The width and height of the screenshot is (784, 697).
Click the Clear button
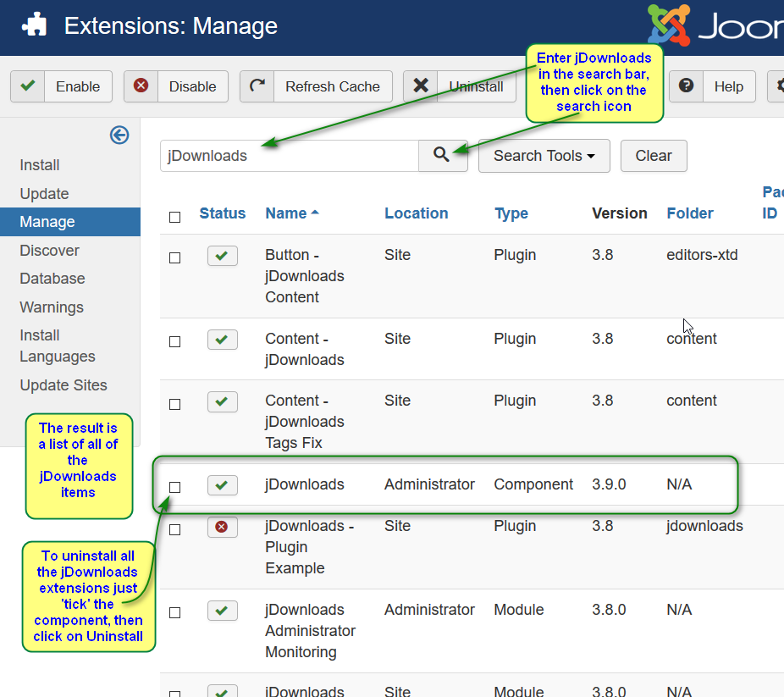pyautogui.click(x=654, y=156)
